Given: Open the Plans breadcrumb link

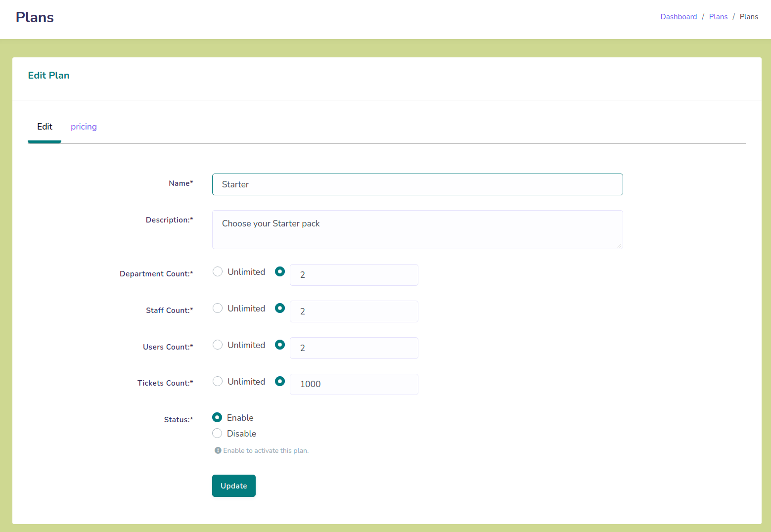Looking at the screenshot, I should coord(718,17).
